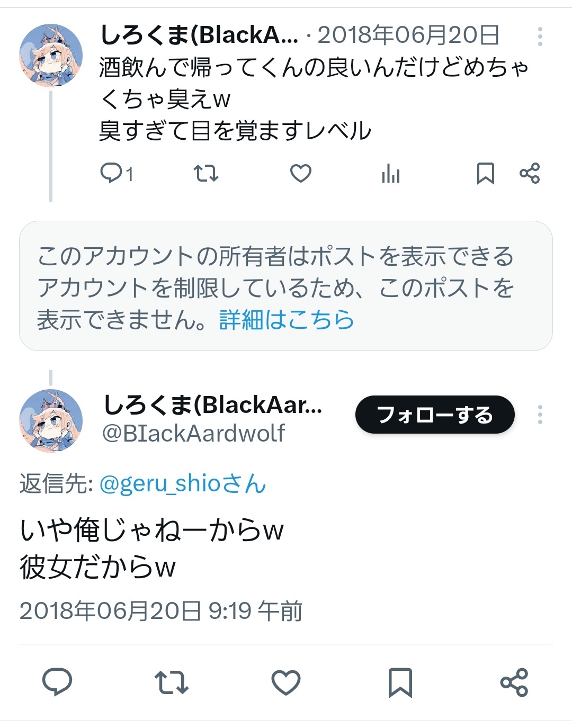Open the @geru_shio mention link
This screenshot has width=572, height=728.
[183, 483]
